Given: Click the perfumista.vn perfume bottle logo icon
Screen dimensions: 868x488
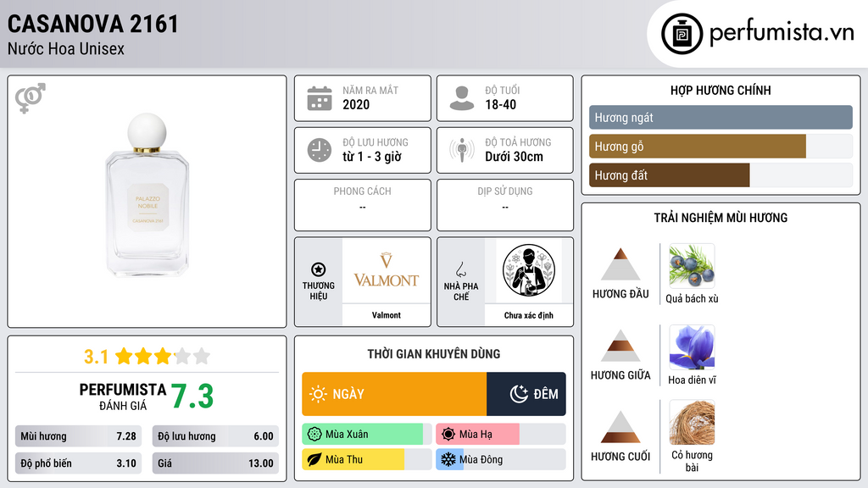Looking at the screenshot, I should 682,34.
